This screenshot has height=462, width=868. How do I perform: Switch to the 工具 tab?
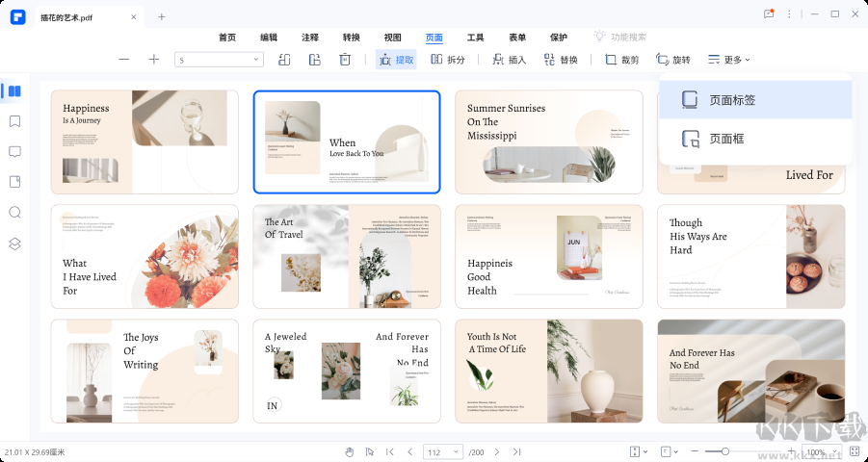(476, 38)
